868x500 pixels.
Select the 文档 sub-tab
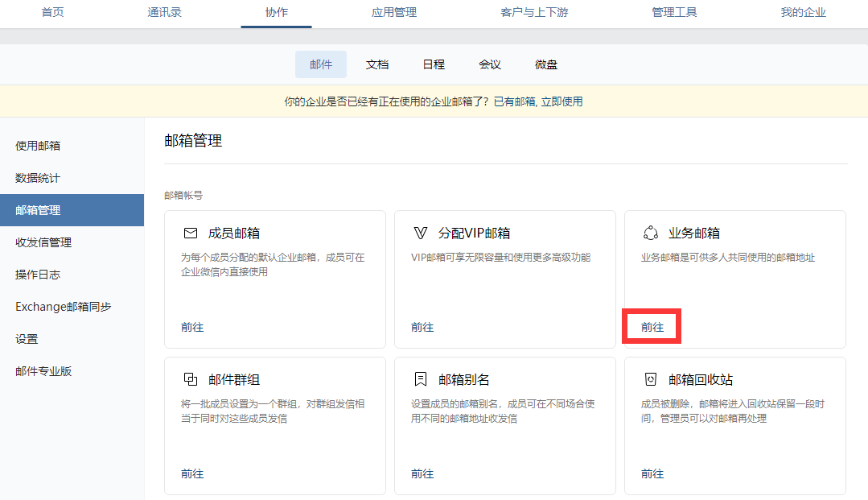(377, 64)
